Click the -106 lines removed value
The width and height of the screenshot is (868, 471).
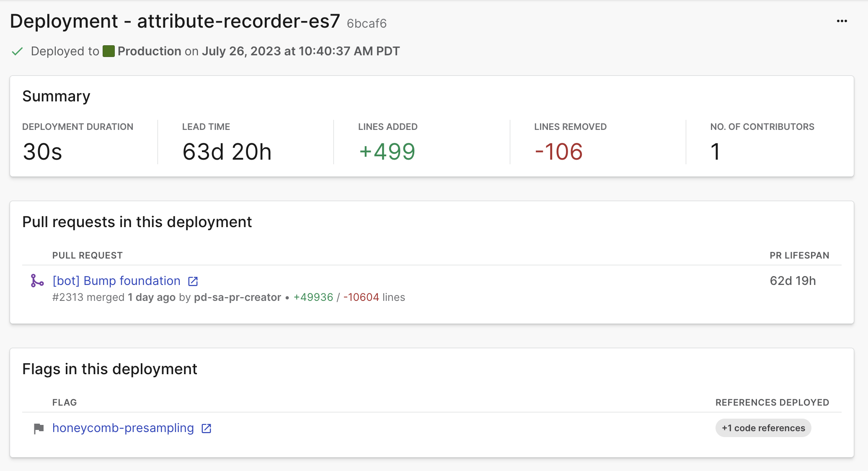[x=558, y=152]
